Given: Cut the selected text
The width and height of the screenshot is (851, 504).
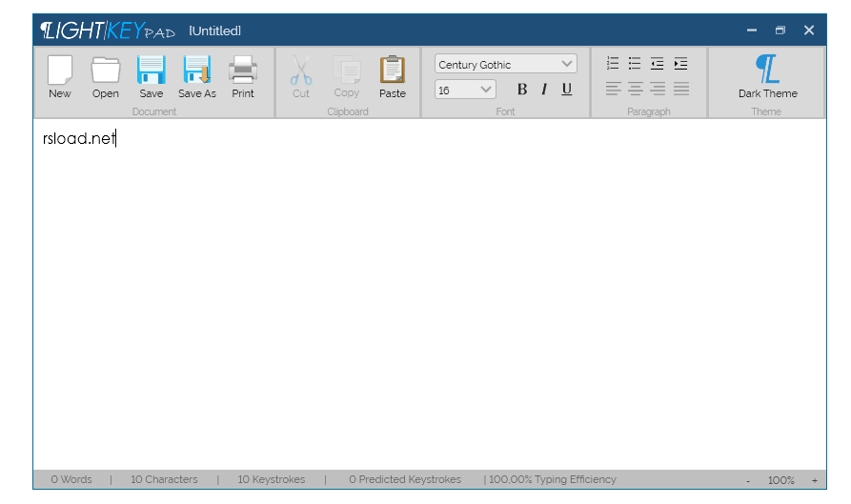Looking at the screenshot, I should click(x=301, y=76).
